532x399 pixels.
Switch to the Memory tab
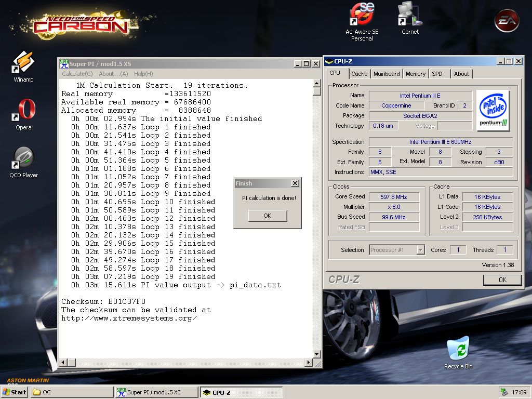[415, 74]
